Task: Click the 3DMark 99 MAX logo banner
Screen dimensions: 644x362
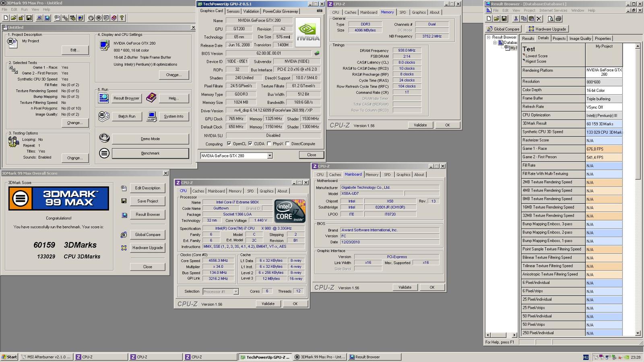Action: 59,199
